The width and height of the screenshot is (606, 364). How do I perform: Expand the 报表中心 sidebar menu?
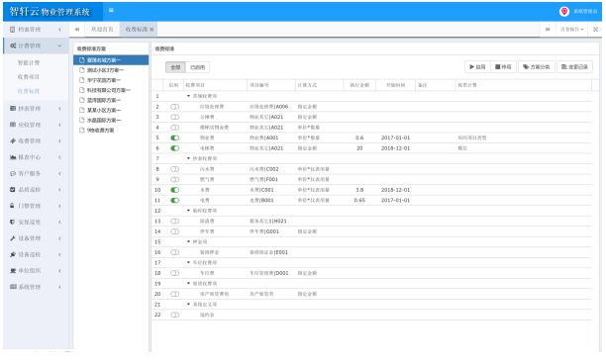tap(36, 157)
